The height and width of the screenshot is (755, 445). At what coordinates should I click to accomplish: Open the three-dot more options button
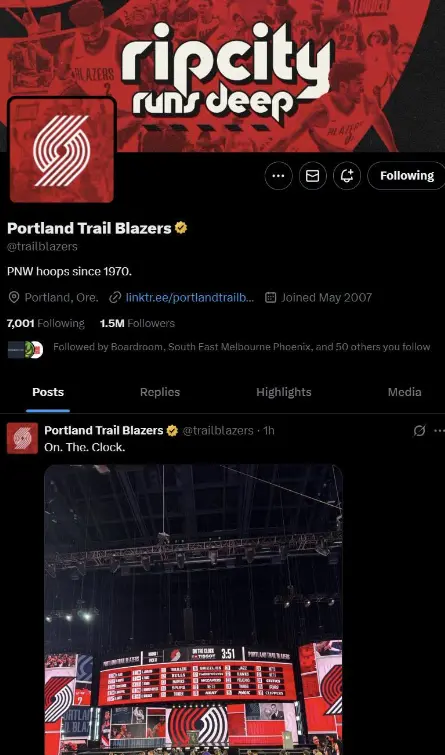click(x=278, y=176)
